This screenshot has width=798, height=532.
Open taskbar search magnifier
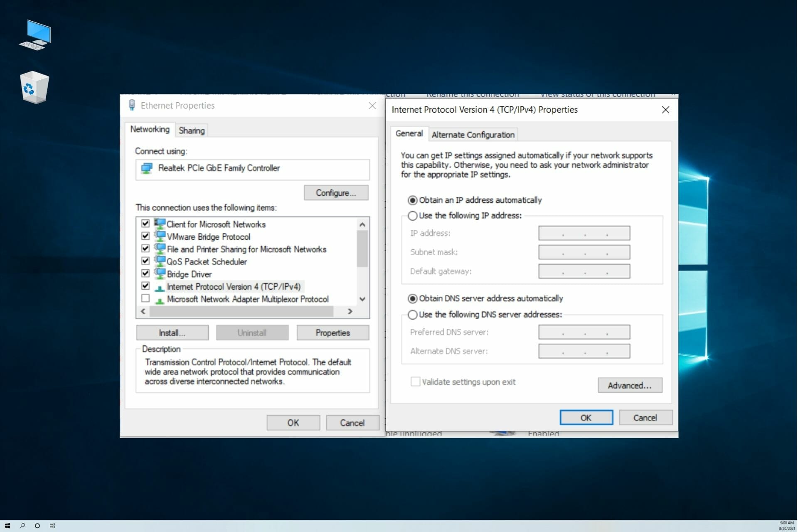point(22,526)
